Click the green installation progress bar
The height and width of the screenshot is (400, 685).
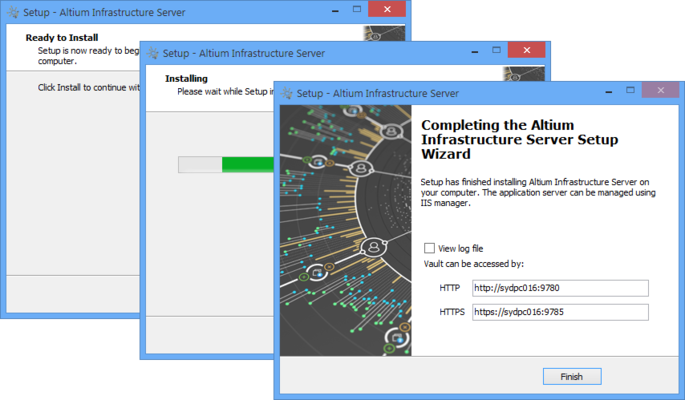pyautogui.click(x=247, y=165)
